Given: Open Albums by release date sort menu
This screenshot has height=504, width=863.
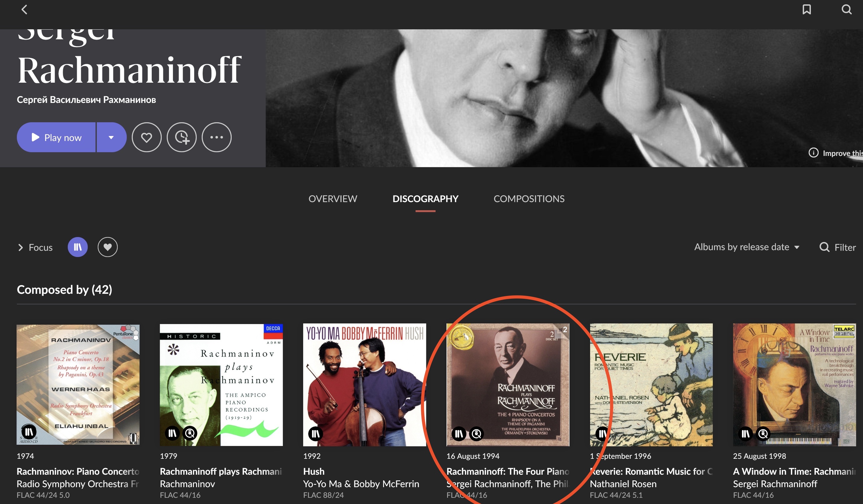Looking at the screenshot, I should pyautogui.click(x=747, y=247).
